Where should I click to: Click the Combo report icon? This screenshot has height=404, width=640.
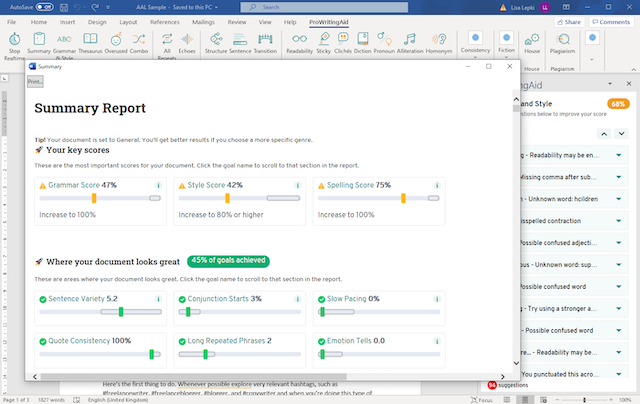[x=139, y=39]
